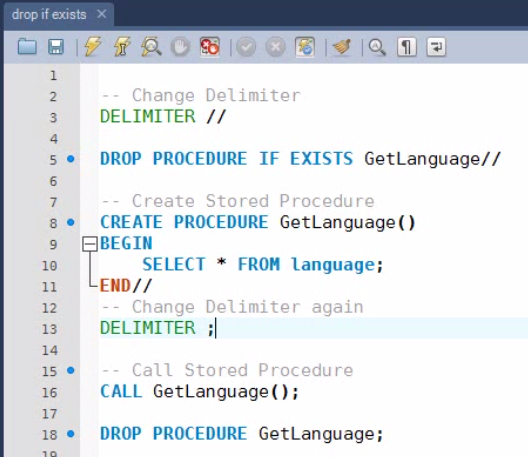Image resolution: width=528 pixels, height=457 pixels.
Task: Toggle auto-commit mode icon
Action: (305, 47)
